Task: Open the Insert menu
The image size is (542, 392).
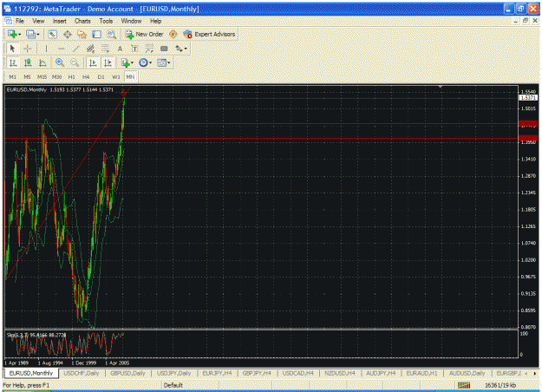Action: pos(60,21)
